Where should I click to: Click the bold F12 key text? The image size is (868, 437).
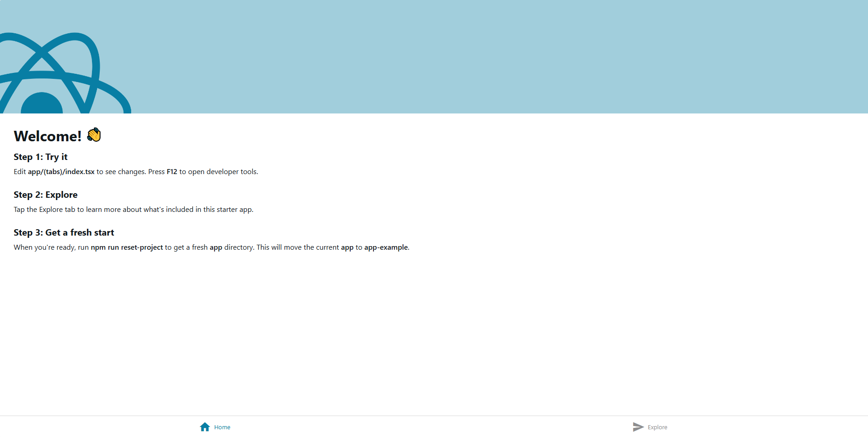coord(172,172)
